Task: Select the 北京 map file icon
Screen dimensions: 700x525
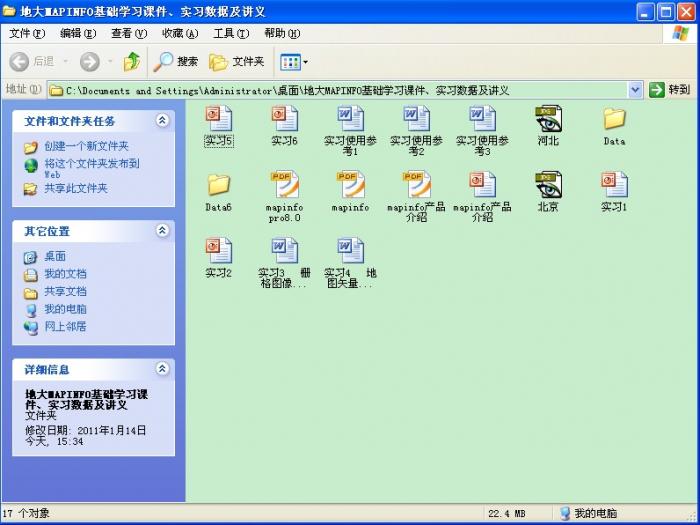Action: point(548,186)
